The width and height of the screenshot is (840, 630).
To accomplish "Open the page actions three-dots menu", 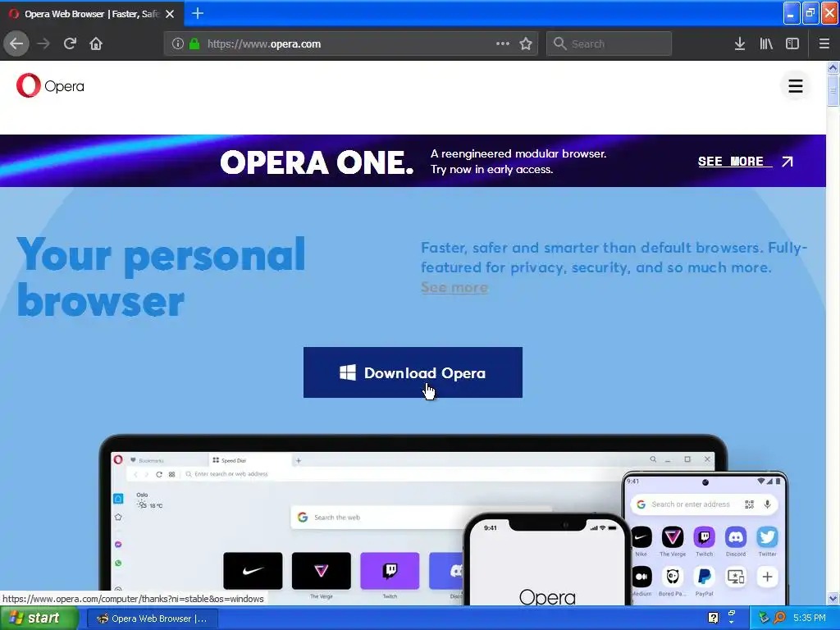I will click(x=503, y=43).
